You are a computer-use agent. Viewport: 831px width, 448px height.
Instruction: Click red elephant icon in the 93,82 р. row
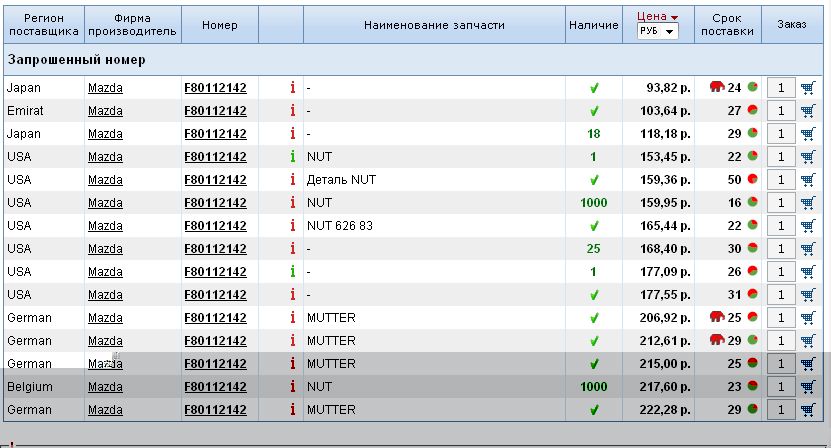(x=717, y=87)
